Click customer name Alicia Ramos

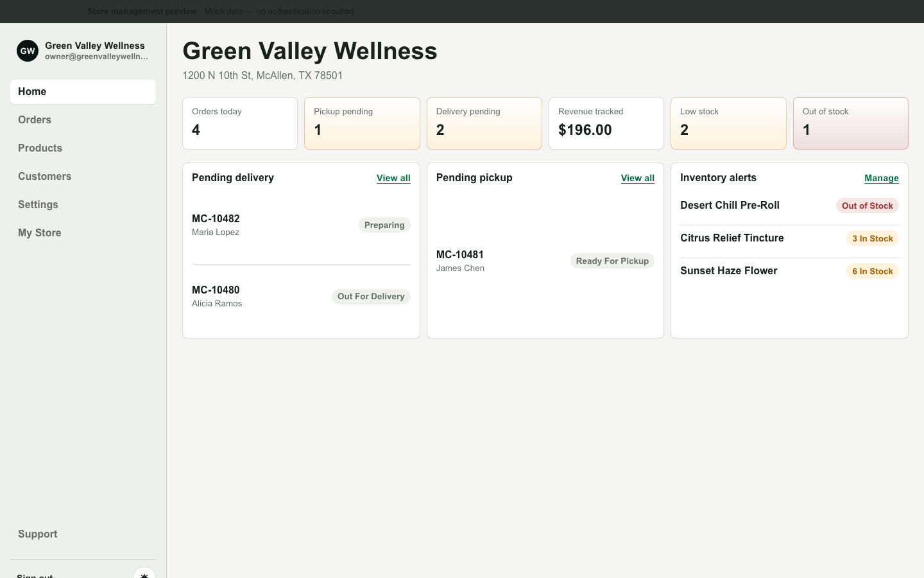[217, 304]
